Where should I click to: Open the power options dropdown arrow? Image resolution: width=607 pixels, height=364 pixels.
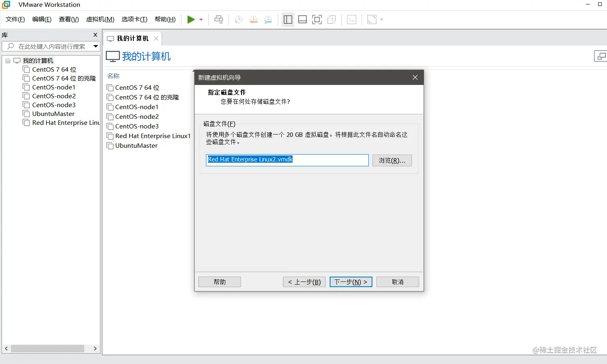tap(201, 19)
